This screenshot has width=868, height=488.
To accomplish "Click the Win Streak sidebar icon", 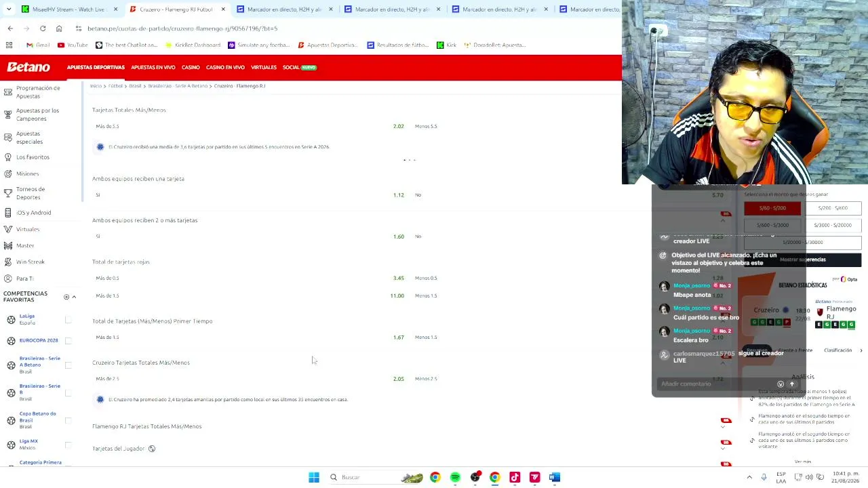I will coord(8,262).
